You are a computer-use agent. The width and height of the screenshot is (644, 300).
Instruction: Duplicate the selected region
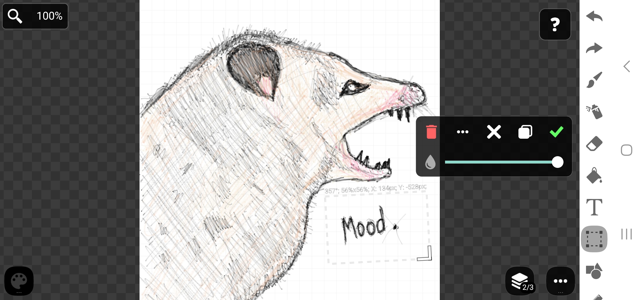pyautogui.click(x=525, y=132)
